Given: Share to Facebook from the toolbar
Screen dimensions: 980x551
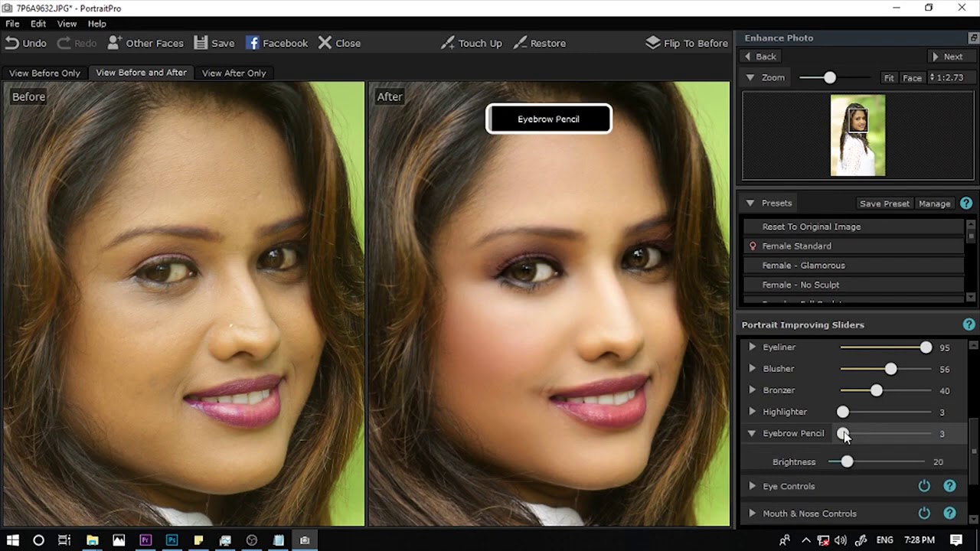Looking at the screenshot, I should point(276,43).
